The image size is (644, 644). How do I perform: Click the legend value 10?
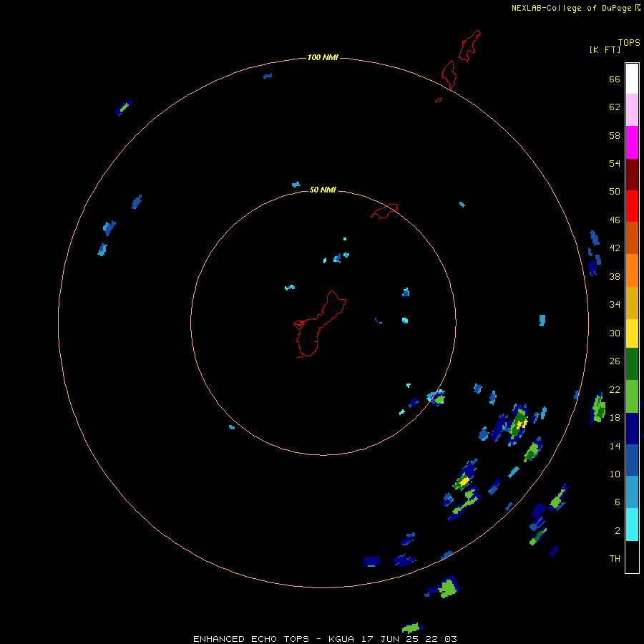pos(615,474)
